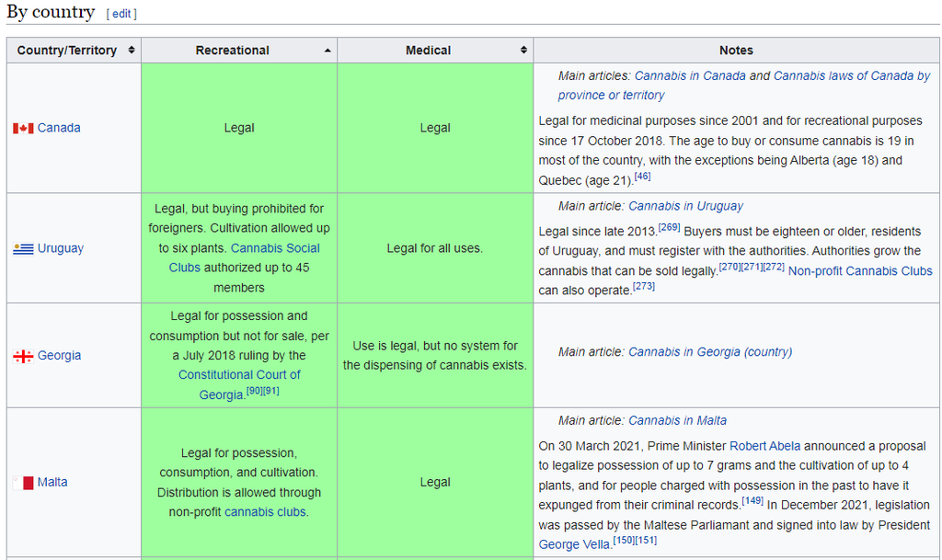Click Canada's Medical 'Legal' cell
Image resolution: width=942 pixels, height=560 pixels.
435,128
